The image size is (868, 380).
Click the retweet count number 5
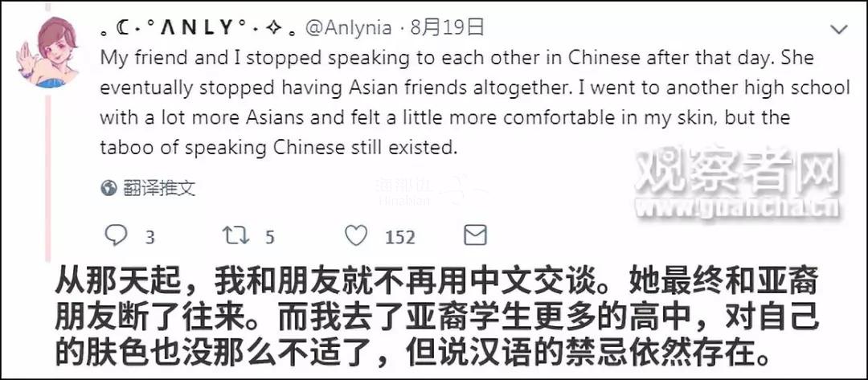click(270, 237)
